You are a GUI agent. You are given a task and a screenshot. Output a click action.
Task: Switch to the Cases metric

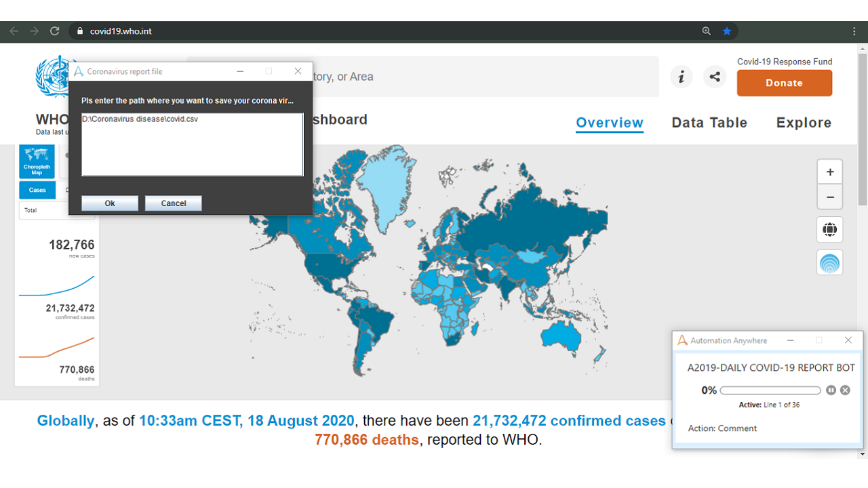37,190
